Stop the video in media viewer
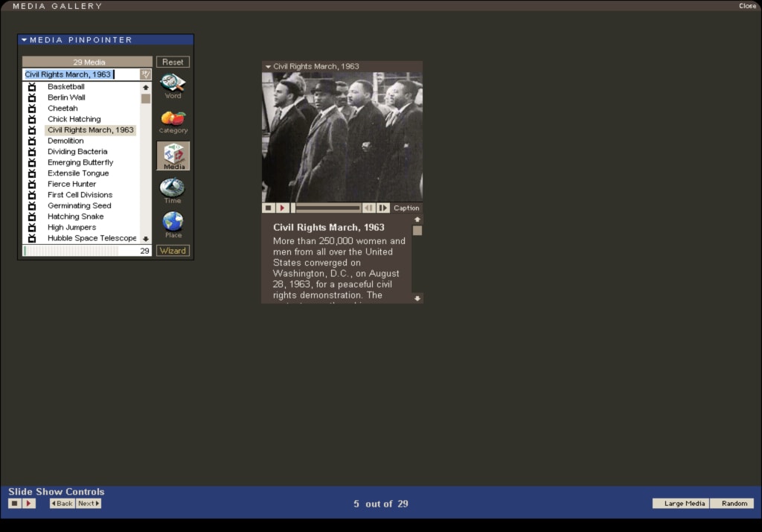 tap(269, 208)
